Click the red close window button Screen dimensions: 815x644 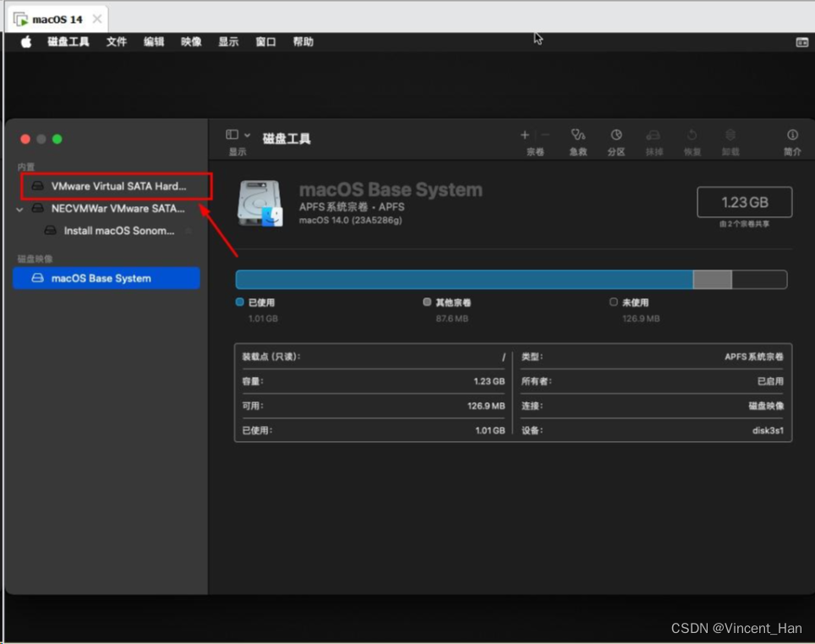click(x=25, y=139)
